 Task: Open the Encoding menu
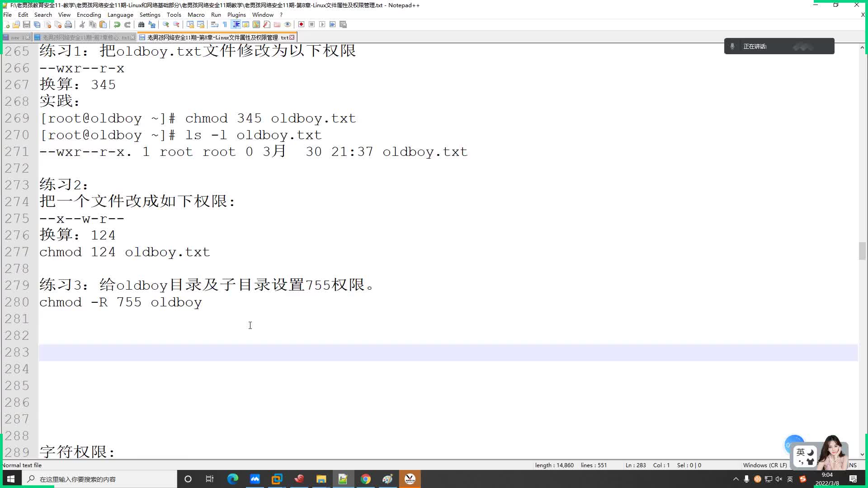point(88,15)
